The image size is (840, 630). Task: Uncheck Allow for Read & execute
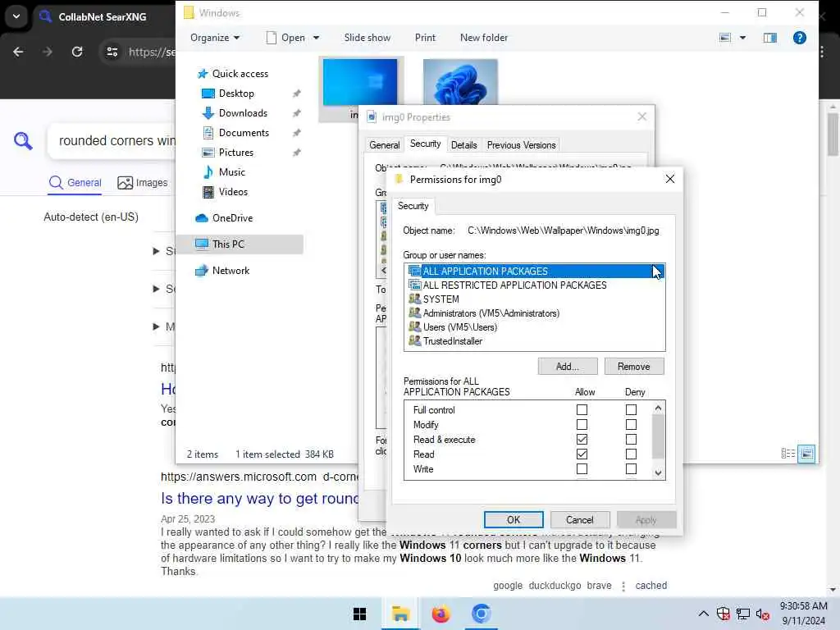pos(582,440)
